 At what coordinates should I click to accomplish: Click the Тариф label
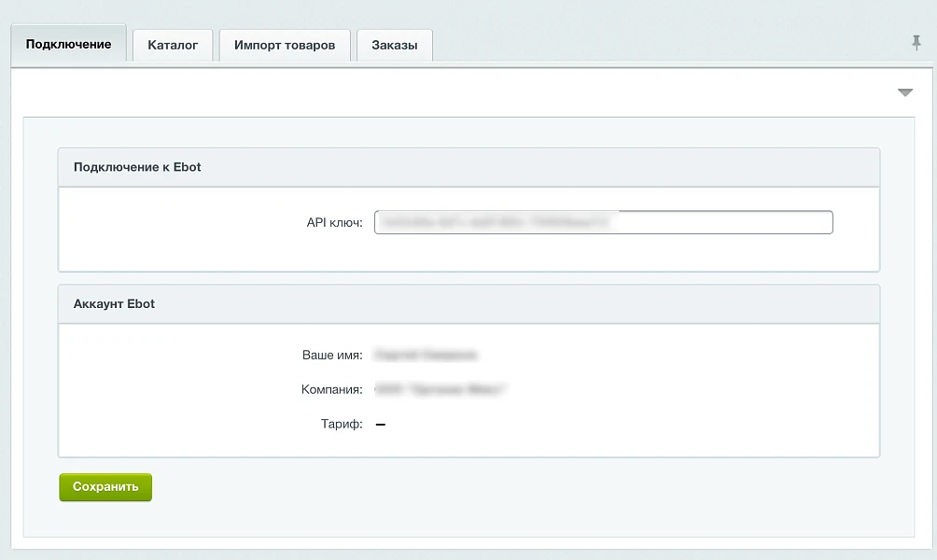pyautogui.click(x=342, y=424)
